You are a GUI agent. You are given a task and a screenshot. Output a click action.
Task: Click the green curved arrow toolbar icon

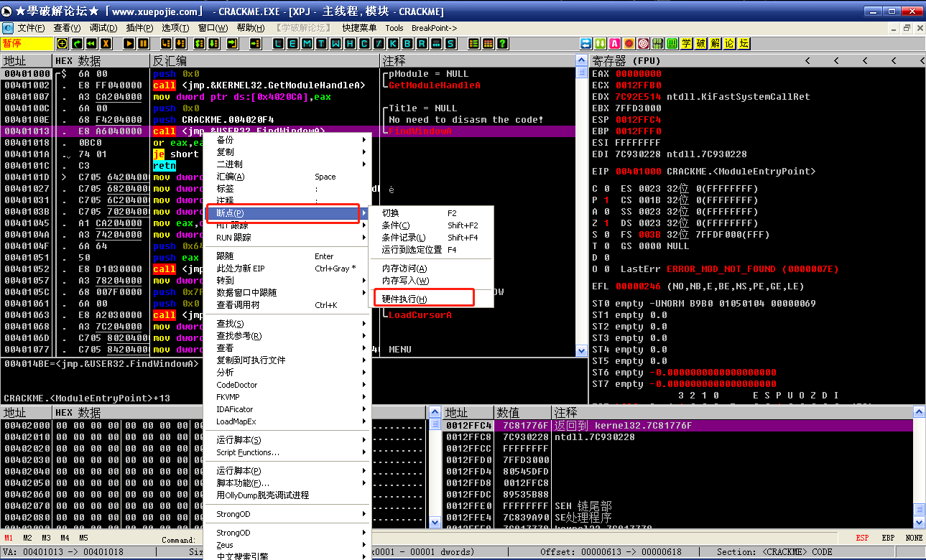77,44
